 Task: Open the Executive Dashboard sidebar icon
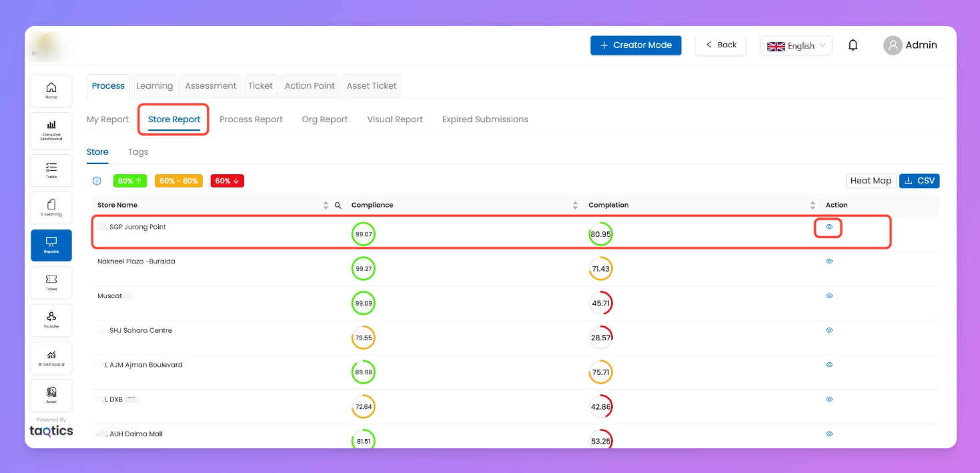(51, 129)
